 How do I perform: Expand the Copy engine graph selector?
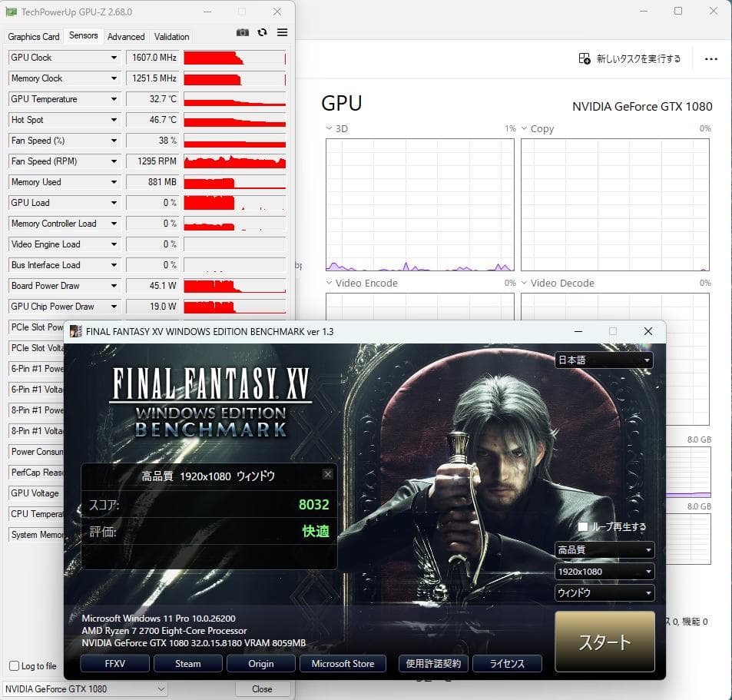tap(525, 128)
